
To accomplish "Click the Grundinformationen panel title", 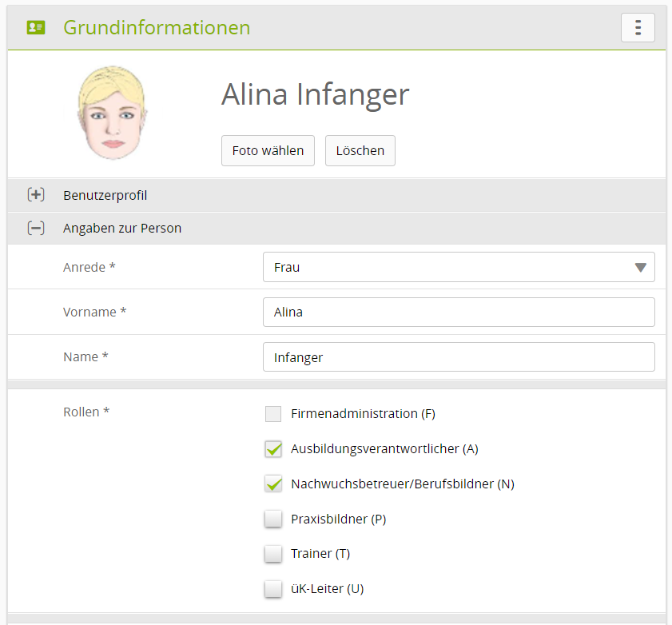I will [157, 28].
